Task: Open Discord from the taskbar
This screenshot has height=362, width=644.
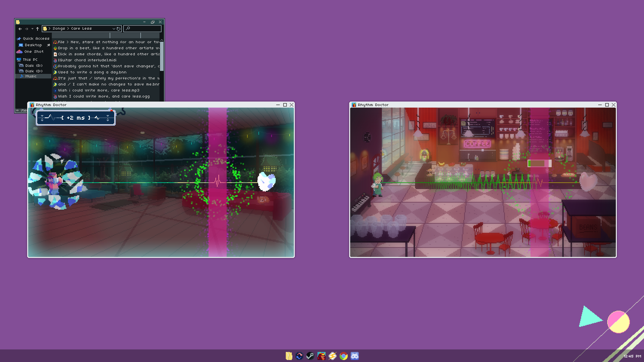Action: pos(355,356)
